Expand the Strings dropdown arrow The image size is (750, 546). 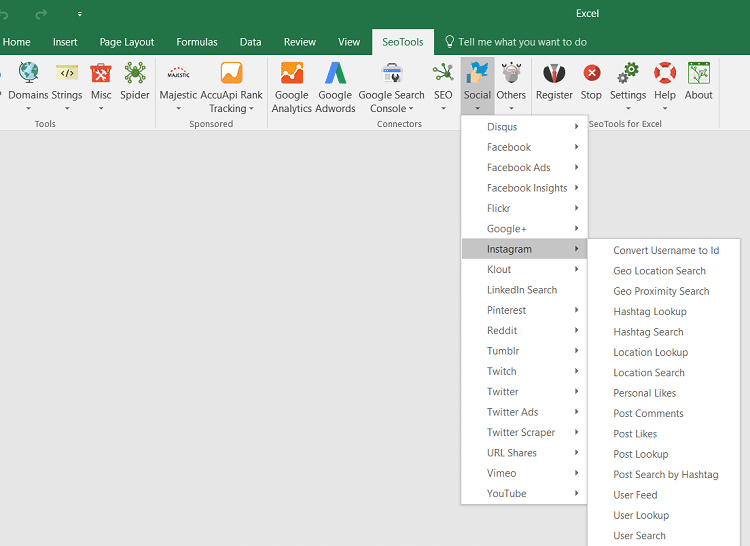click(x=67, y=109)
